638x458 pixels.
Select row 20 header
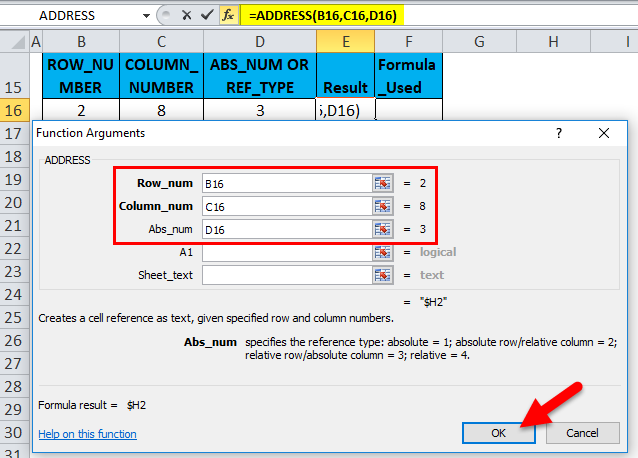tap(14, 202)
